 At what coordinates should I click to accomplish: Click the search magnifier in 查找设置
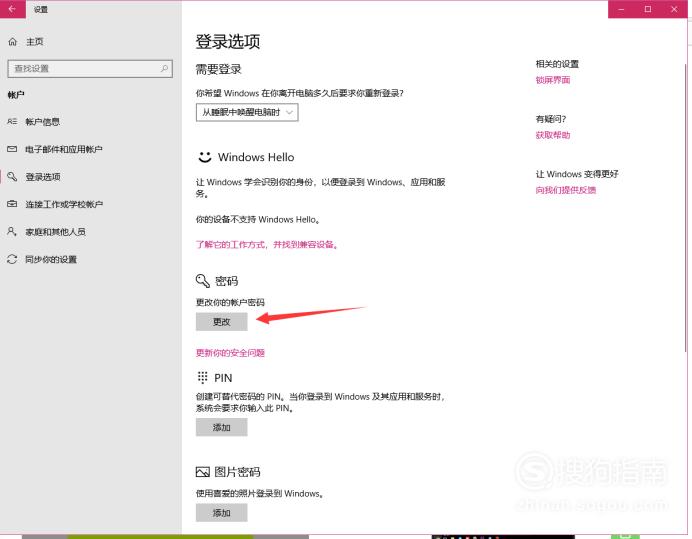(164, 68)
